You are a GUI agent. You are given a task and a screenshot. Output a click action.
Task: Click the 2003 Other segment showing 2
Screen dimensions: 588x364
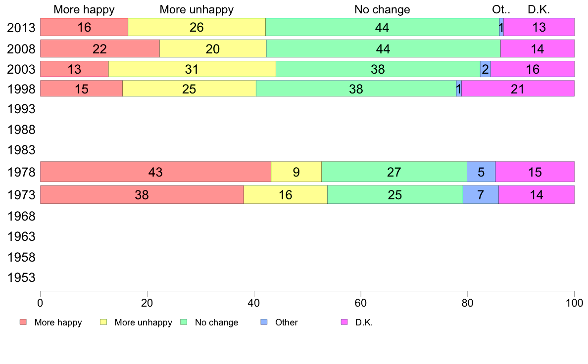(x=486, y=69)
